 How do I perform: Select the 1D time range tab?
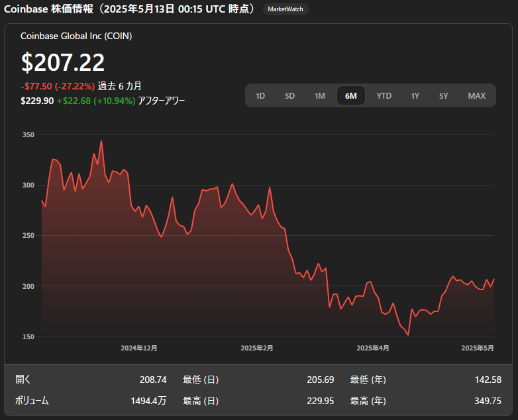pos(260,96)
